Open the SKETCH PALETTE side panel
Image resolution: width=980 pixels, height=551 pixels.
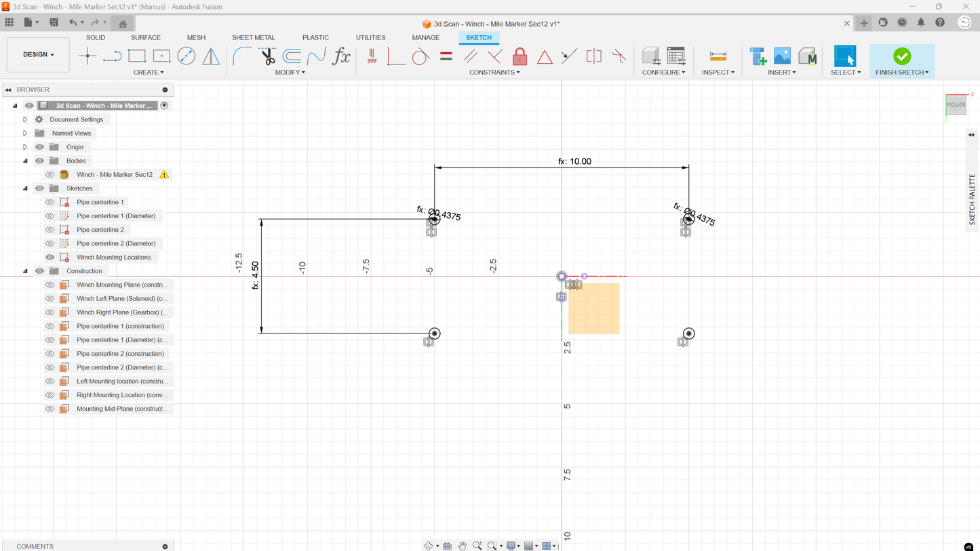pyautogui.click(x=972, y=199)
